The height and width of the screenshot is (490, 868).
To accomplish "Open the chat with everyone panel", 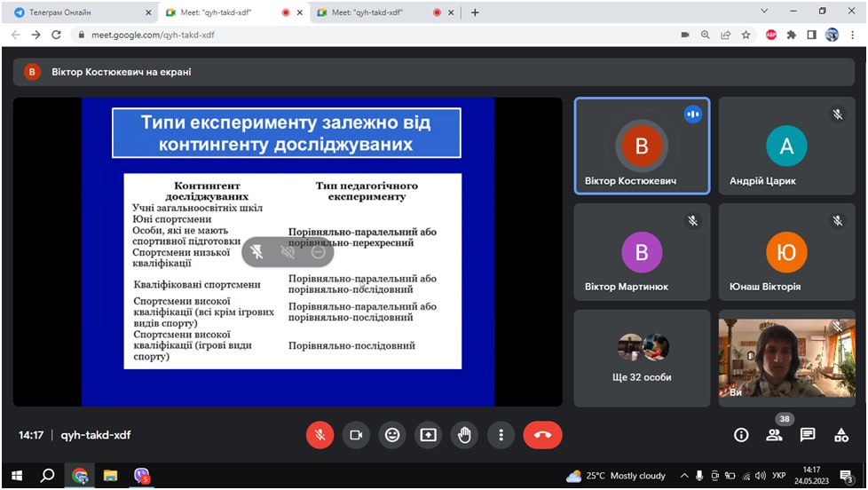I will [x=808, y=435].
